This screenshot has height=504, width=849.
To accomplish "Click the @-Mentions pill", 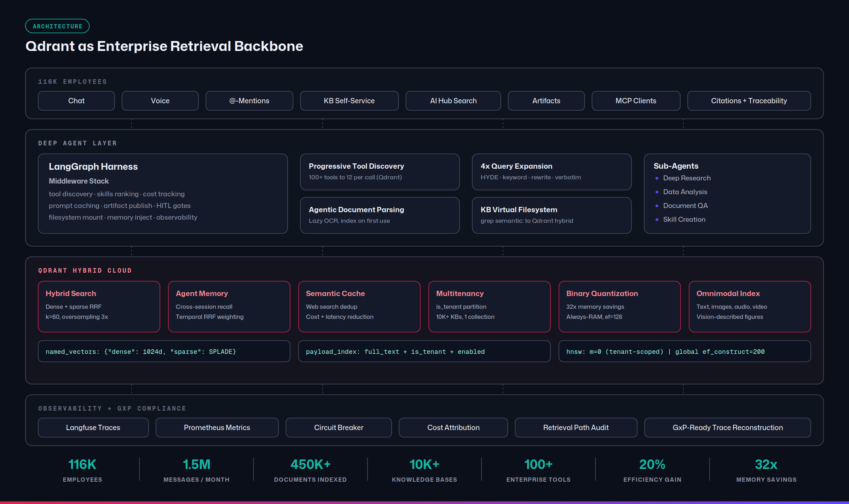I will (x=249, y=101).
